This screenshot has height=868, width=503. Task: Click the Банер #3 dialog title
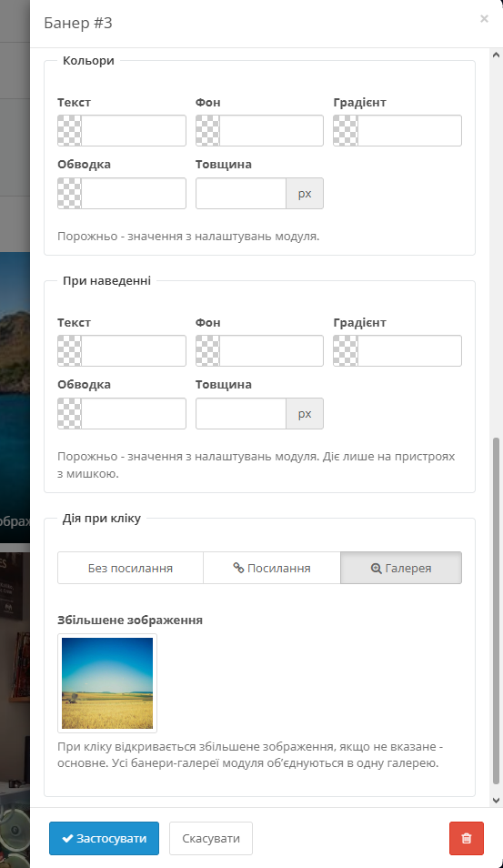(78, 23)
